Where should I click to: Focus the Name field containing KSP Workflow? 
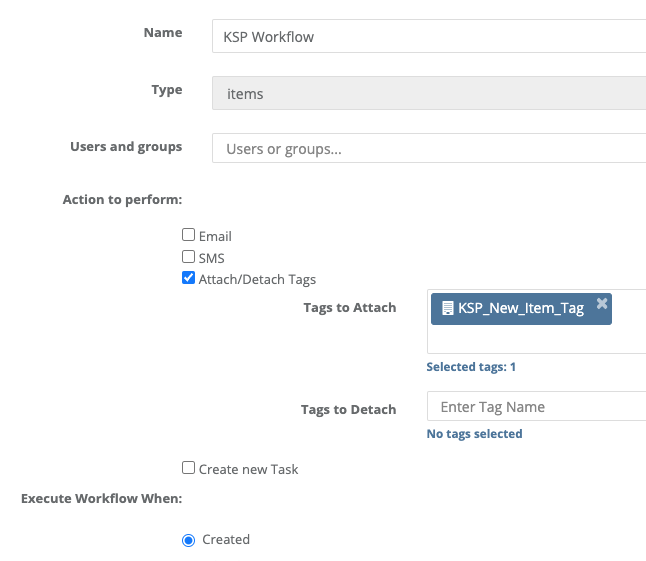click(428, 37)
